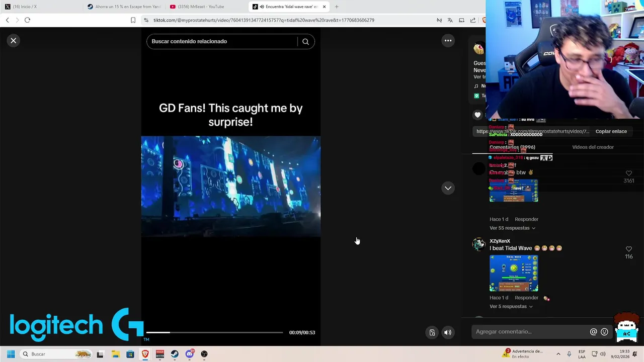Open Steam from the taskbar

click(175, 354)
